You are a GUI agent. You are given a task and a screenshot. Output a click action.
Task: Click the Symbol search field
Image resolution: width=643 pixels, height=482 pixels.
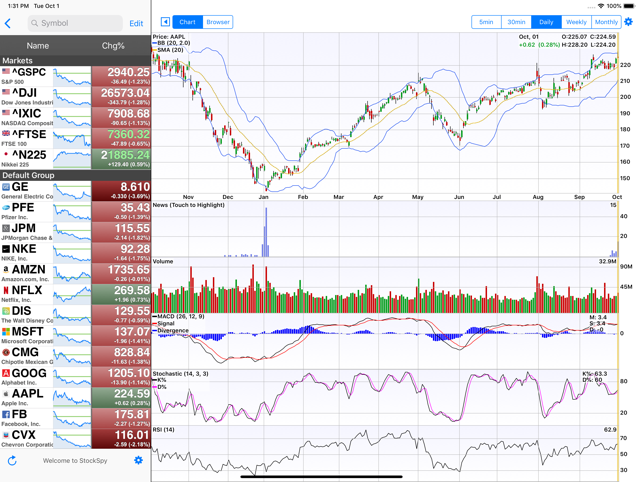(75, 23)
